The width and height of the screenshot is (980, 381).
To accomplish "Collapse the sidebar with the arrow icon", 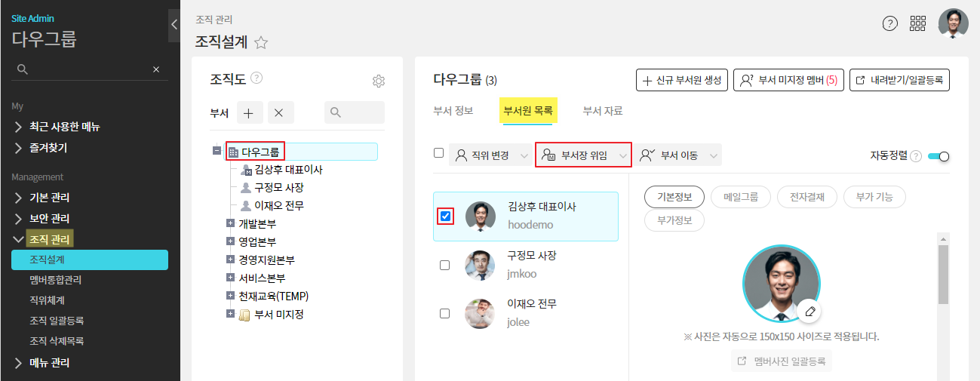I will point(174,25).
